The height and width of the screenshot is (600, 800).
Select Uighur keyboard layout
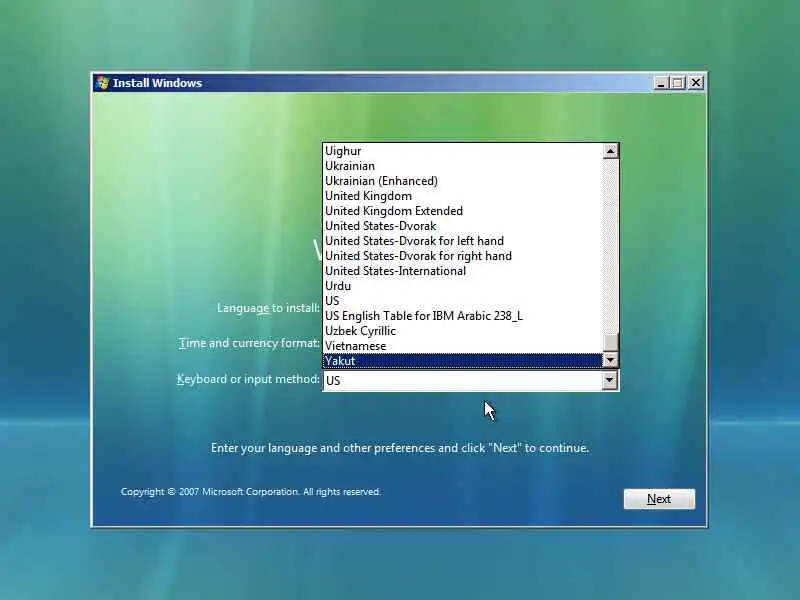pyautogui.click(x=462, y=151)
